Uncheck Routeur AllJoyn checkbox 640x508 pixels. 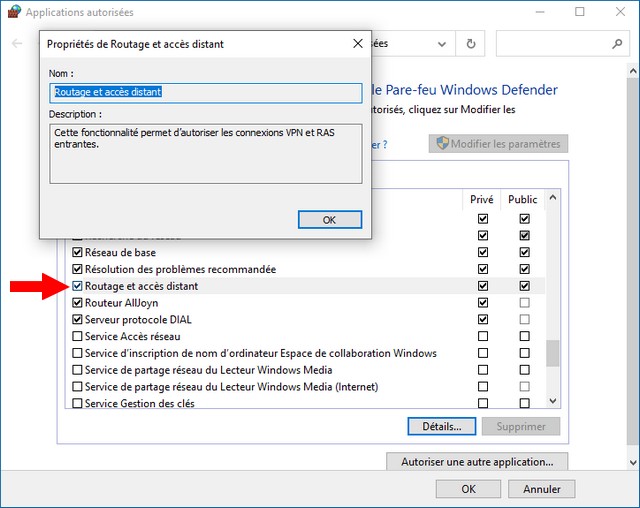click(x=77, y=302)
